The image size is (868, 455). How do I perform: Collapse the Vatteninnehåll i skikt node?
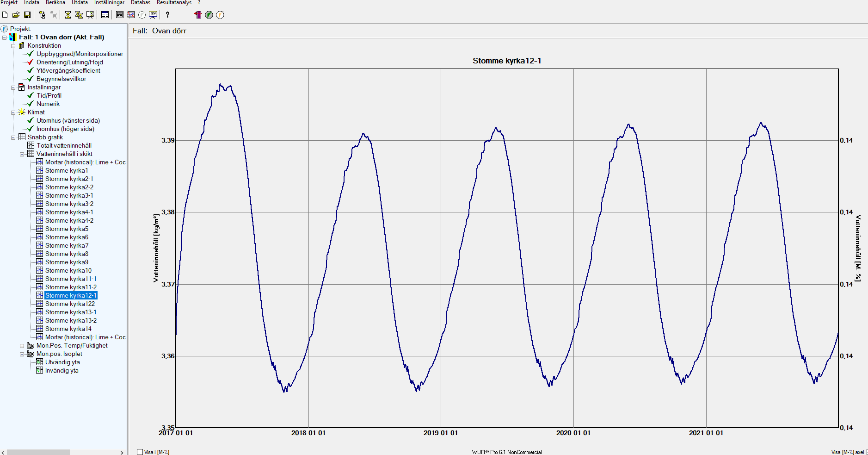click(x=22, y=154)
